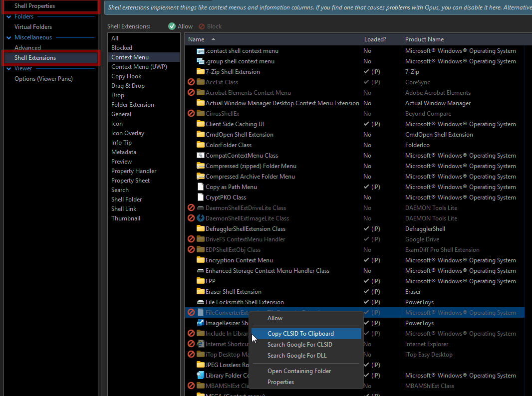This screenshot has height=396, width=532.
Task: Click blocked icon next to CirrusShellEx
Action: [191, 114]
